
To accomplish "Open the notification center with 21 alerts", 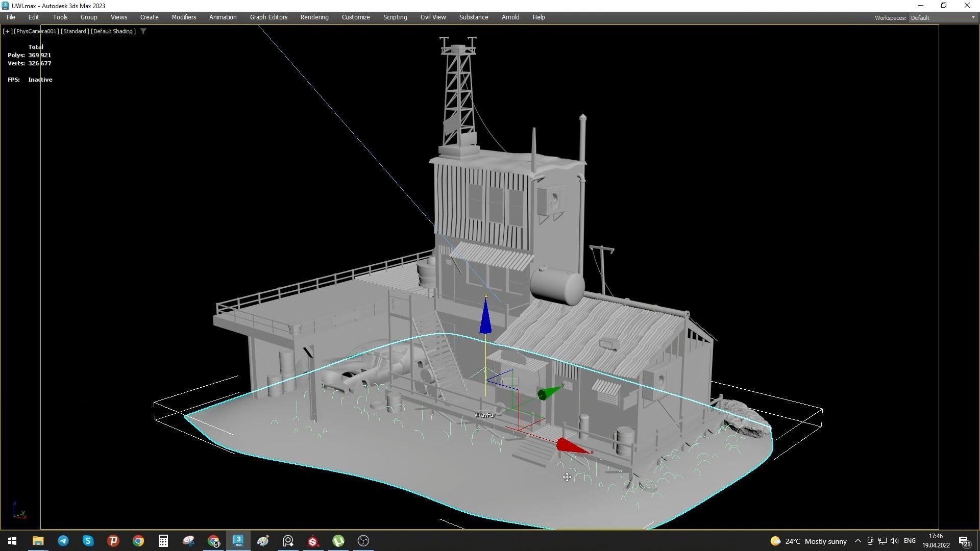I will pyautogui.click(x=965, y=541).
